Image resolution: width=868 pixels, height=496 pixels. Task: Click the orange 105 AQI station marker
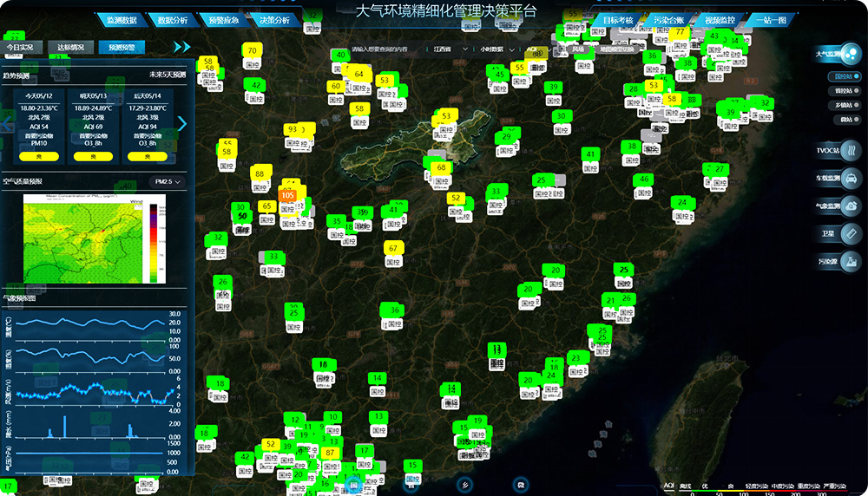(x=288, y=195)
